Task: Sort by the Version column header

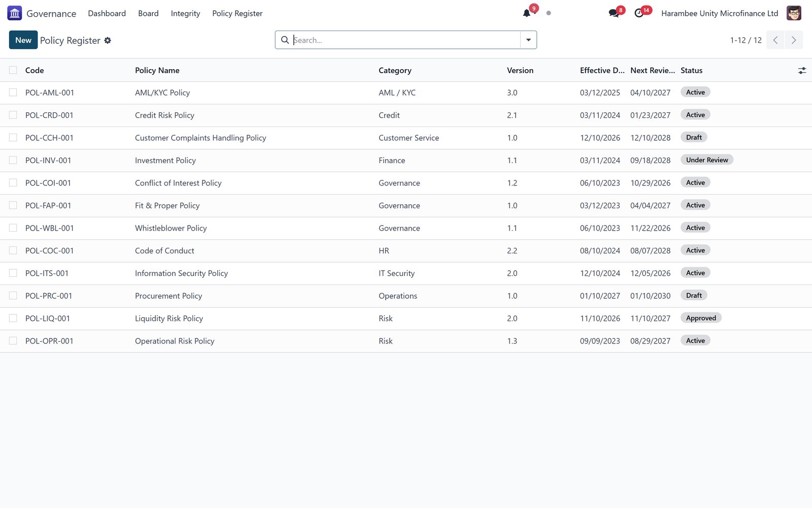Action: (520, 71)
